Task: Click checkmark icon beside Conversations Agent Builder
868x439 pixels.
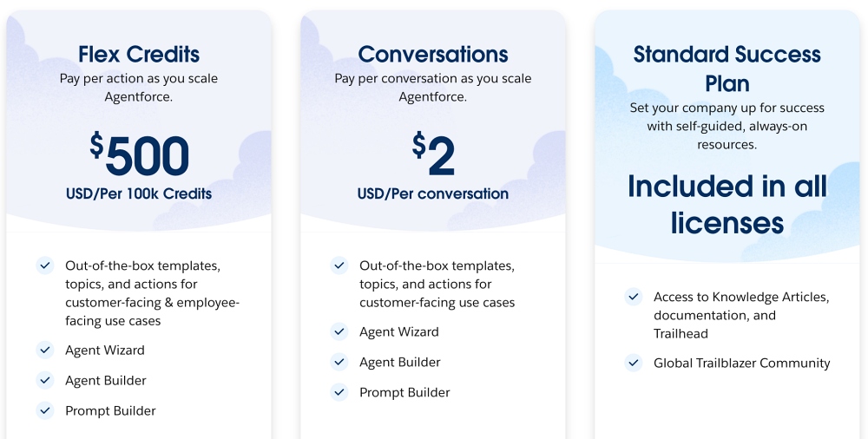Action: tap(339, 362)
